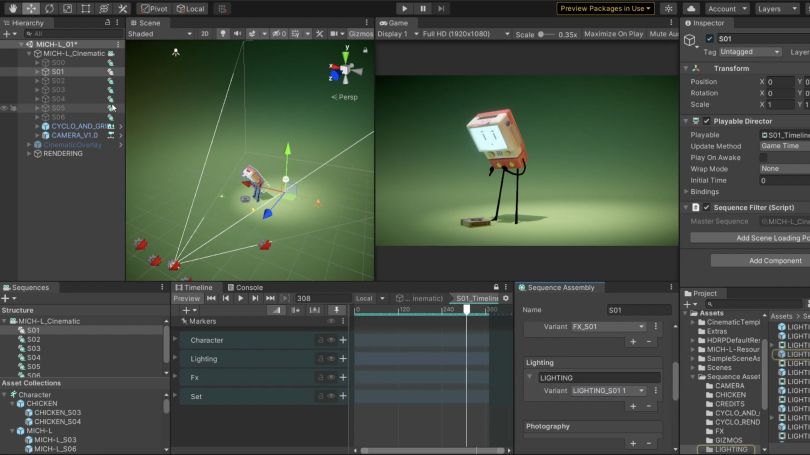This screenshot has width=810, height=455.
Task: Open Display 1 dropdown
Action: tap(397, 34)
